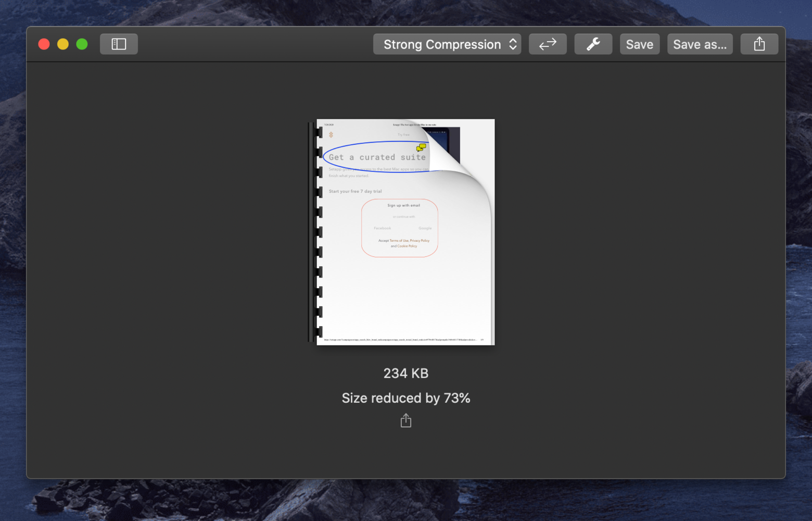Screen dimensions: 812x521
Task: Select the compressed PDF page thumbnail
Action: (402, 232)
